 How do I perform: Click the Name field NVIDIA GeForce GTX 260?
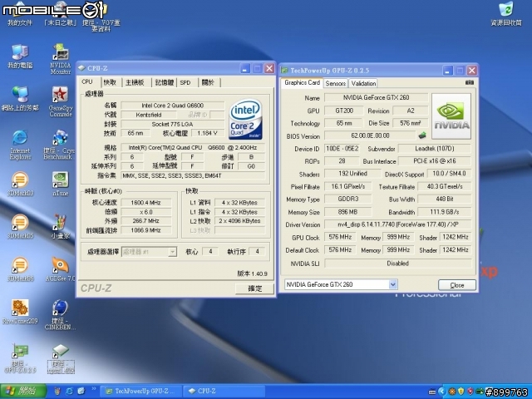point(376,98)
